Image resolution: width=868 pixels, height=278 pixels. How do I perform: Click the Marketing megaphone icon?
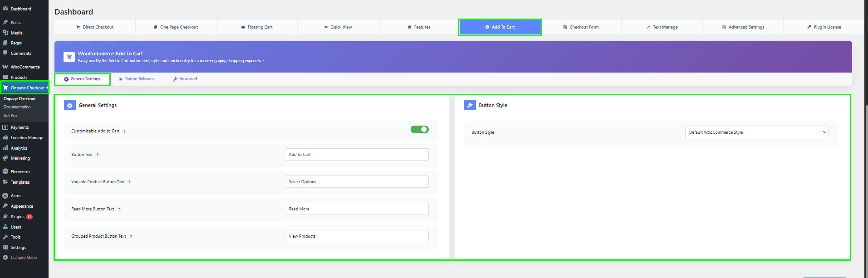(5, 158)
